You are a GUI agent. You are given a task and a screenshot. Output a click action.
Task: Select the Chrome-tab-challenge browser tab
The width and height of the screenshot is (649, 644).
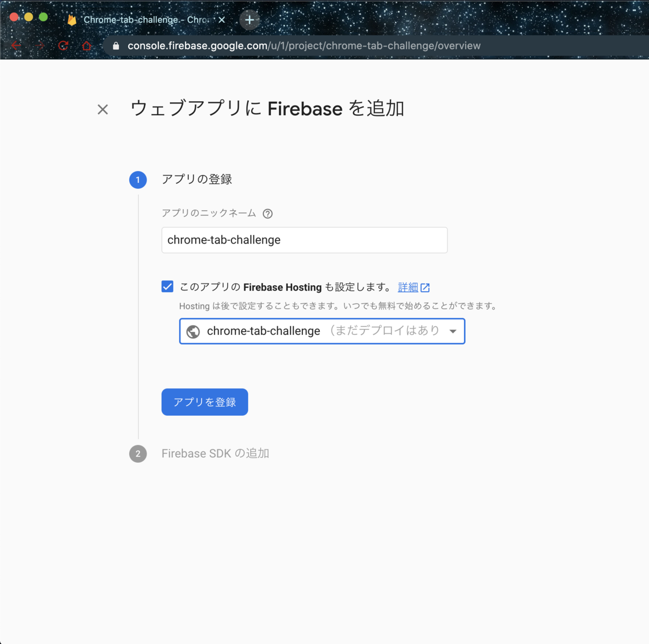[146, 19]
